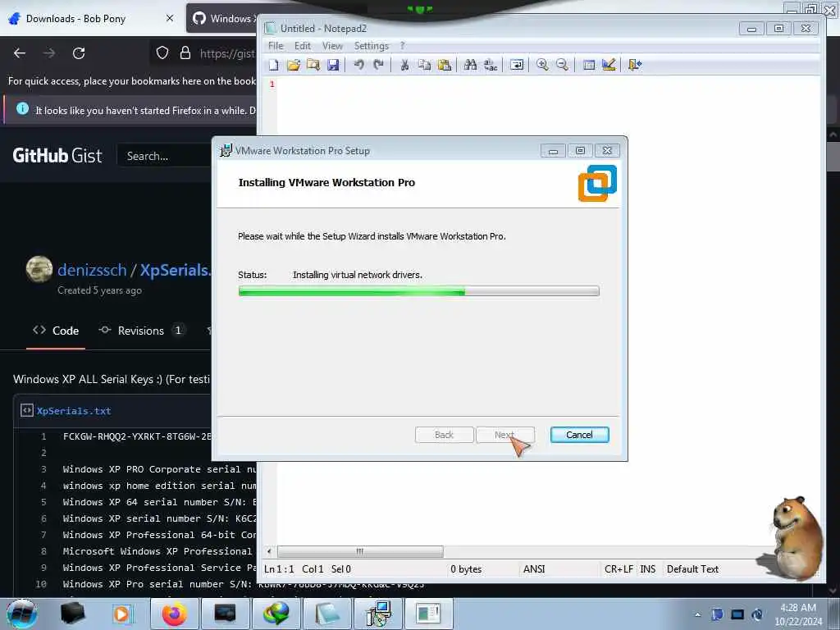Viewport: 840px width, 630px height.
Task: Click the Firefox icon in the taskbar
Action: click(x=175, y=614)
